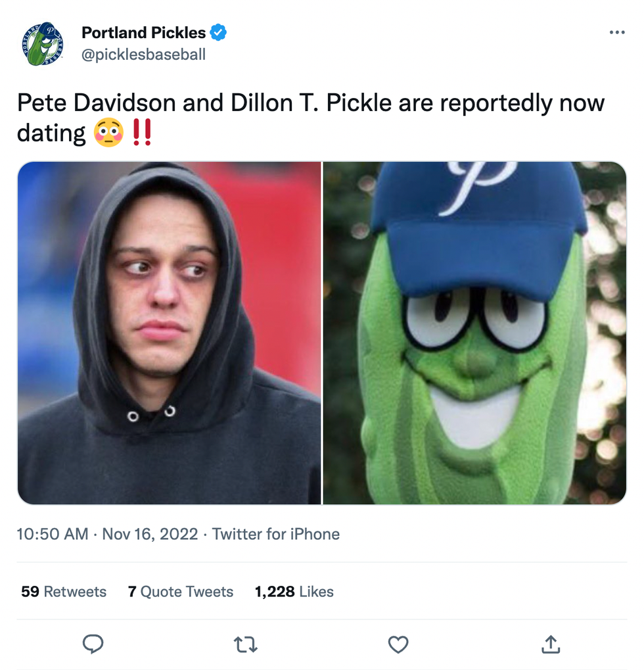Open the tweet's more options menu
Image resolution: width=644 pixels, height=670 pixels.
(x=616, y=32)
